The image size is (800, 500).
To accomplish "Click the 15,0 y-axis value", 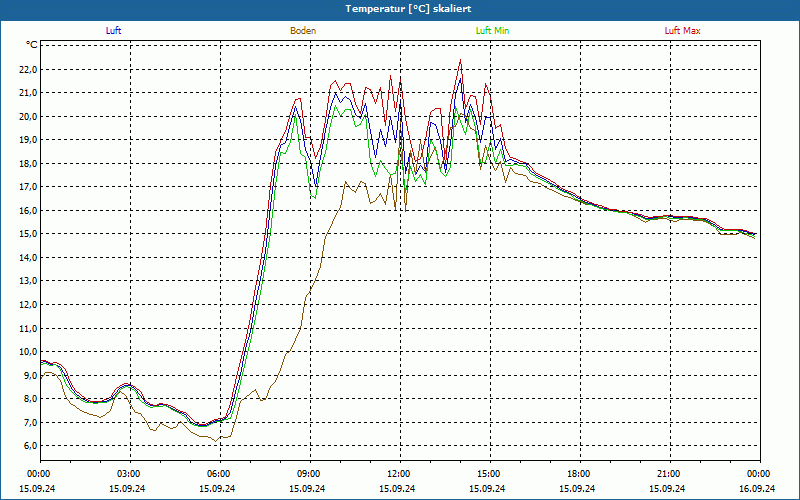I will pos(28,234).
